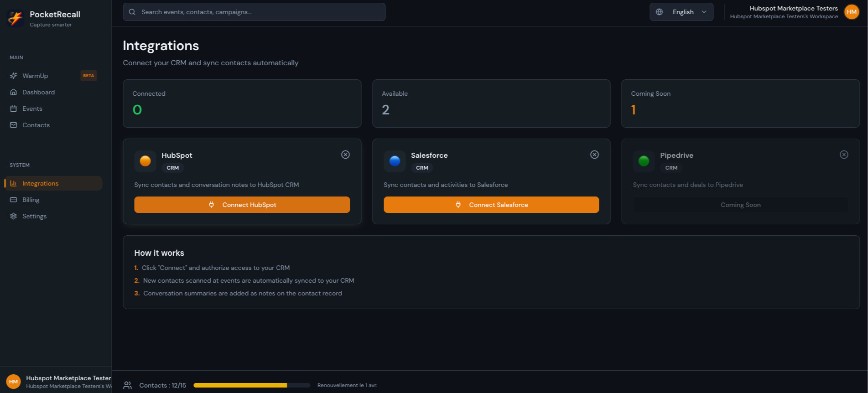
Task: Click the Salesforce blue logo icon
Action: click(x=395, y=161)
